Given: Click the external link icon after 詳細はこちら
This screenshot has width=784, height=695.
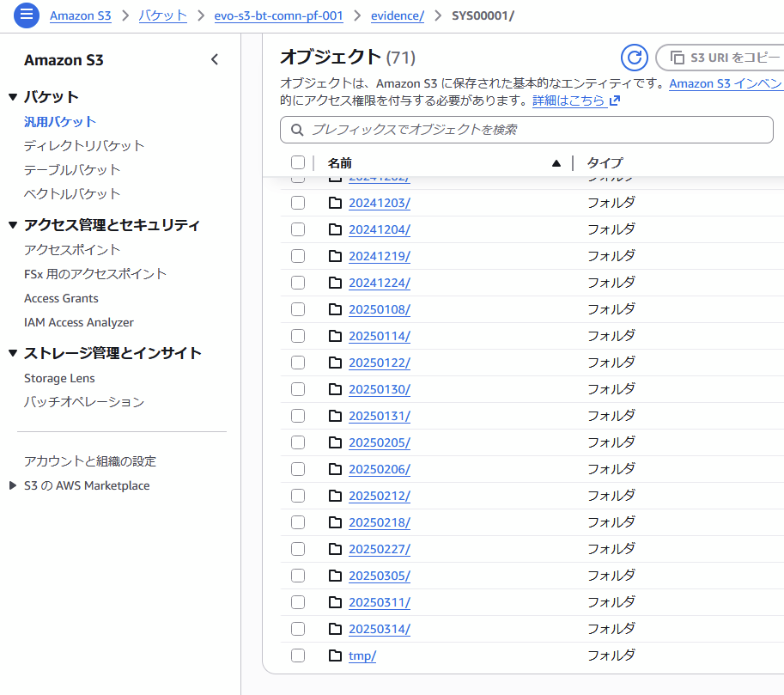Looking at the screenshot, I should pos(614,101).
